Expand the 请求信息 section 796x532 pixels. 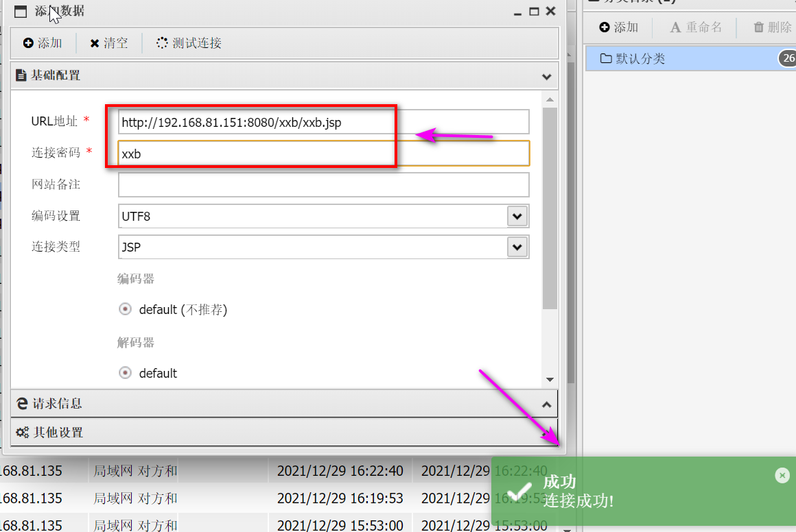[284, 404]
